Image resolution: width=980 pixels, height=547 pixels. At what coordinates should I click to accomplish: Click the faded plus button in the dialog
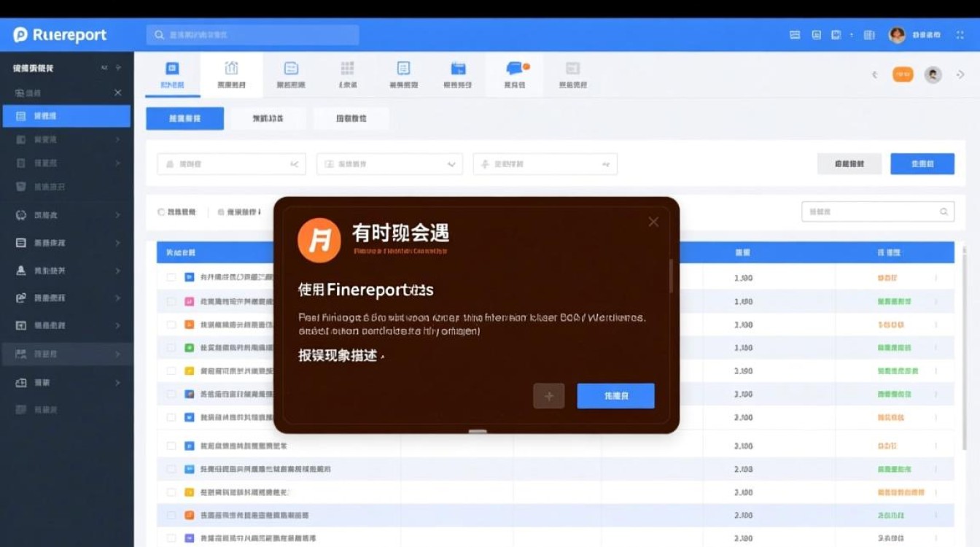pos(549,396)
